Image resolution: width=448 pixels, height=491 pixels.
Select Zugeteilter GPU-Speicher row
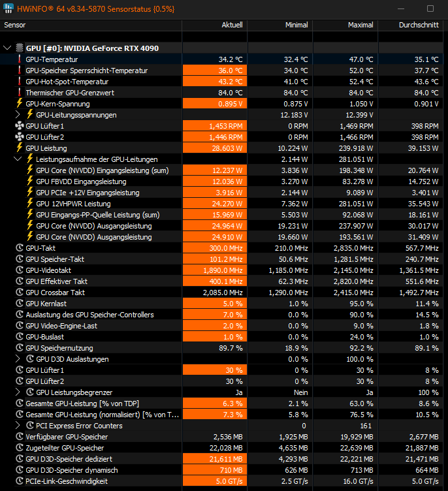point(221,448)
